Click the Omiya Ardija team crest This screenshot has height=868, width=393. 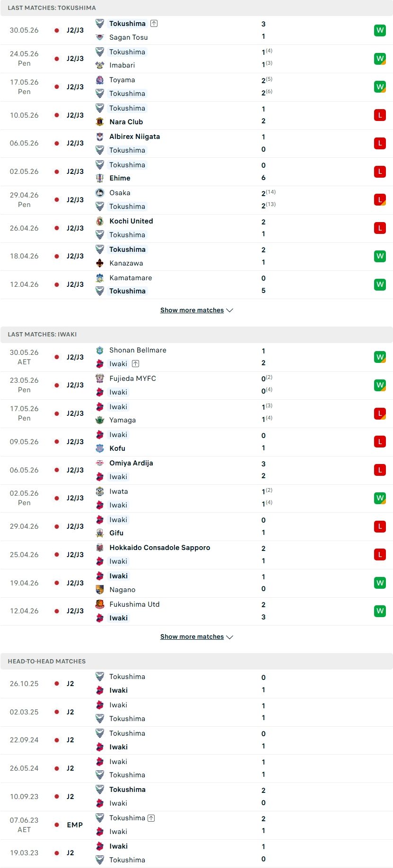[100, 463]
